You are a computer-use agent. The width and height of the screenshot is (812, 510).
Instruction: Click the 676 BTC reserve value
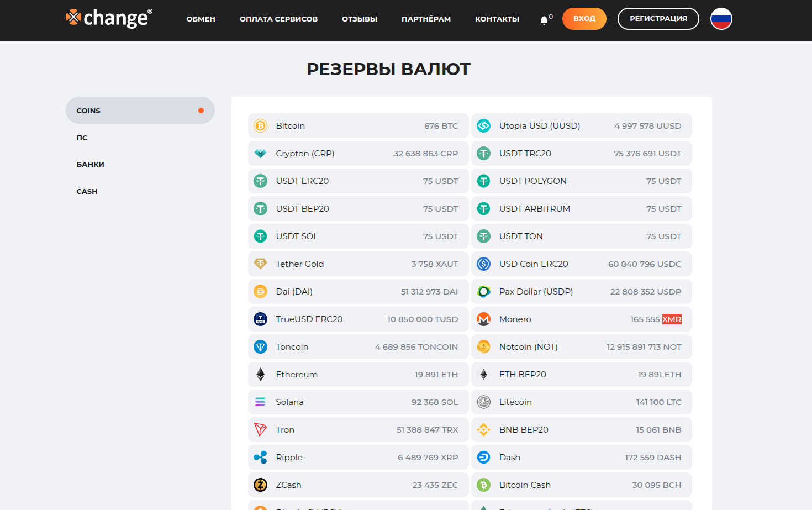441,126
